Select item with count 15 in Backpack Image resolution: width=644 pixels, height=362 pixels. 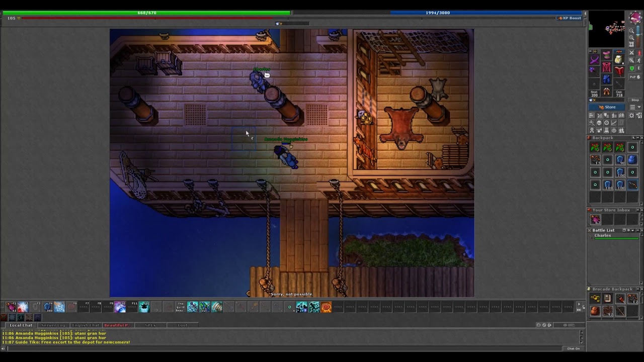[x=595, y=160]
